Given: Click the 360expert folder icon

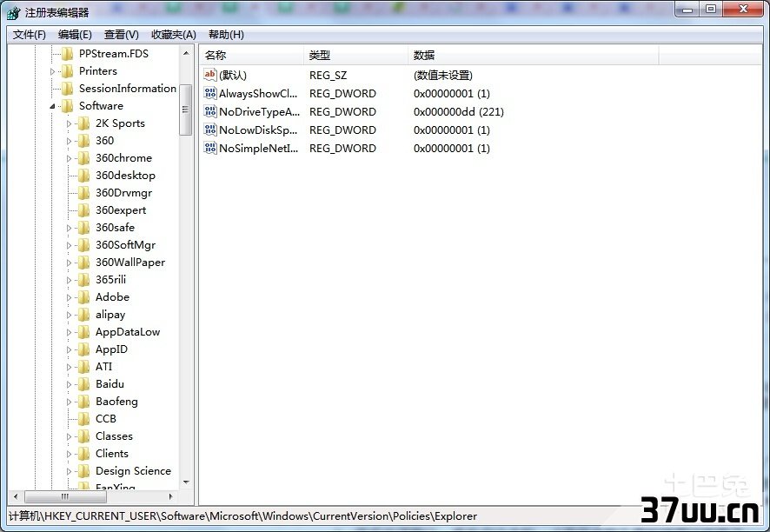Looking at the screenshot, I should [x=84, y=210].
